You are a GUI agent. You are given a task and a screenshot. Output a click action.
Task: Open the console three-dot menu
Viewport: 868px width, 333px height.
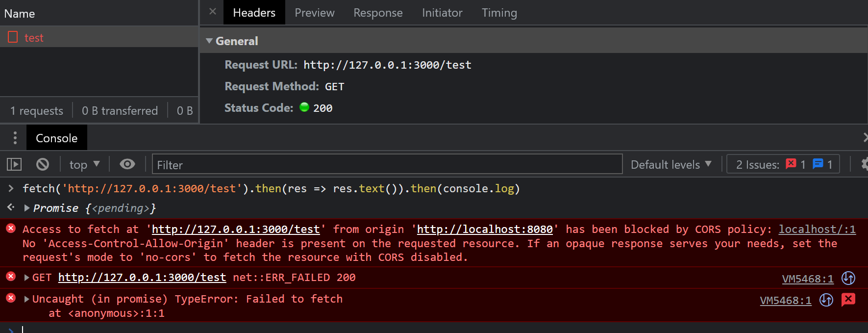coord(15,138)
